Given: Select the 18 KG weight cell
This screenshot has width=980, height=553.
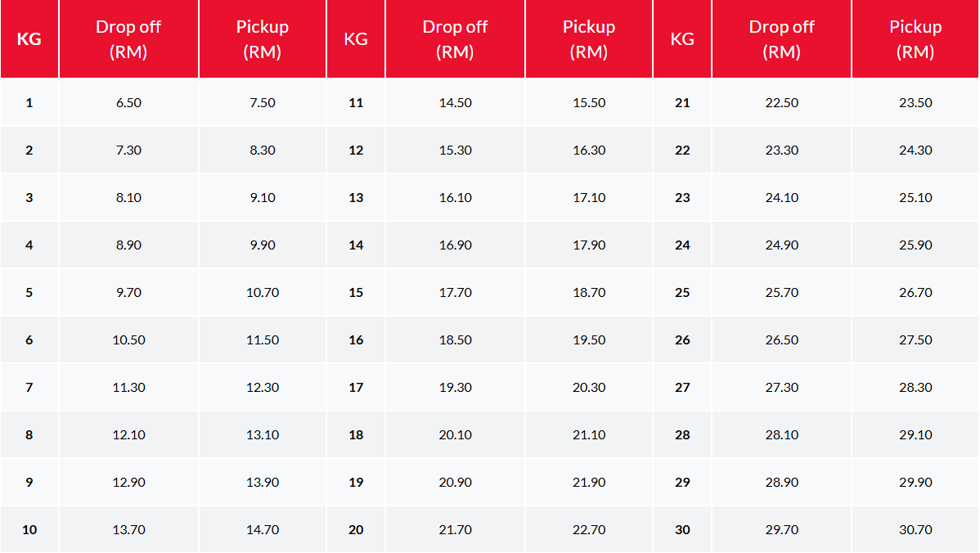Looking at the screenshot, I should coord(356,435).
